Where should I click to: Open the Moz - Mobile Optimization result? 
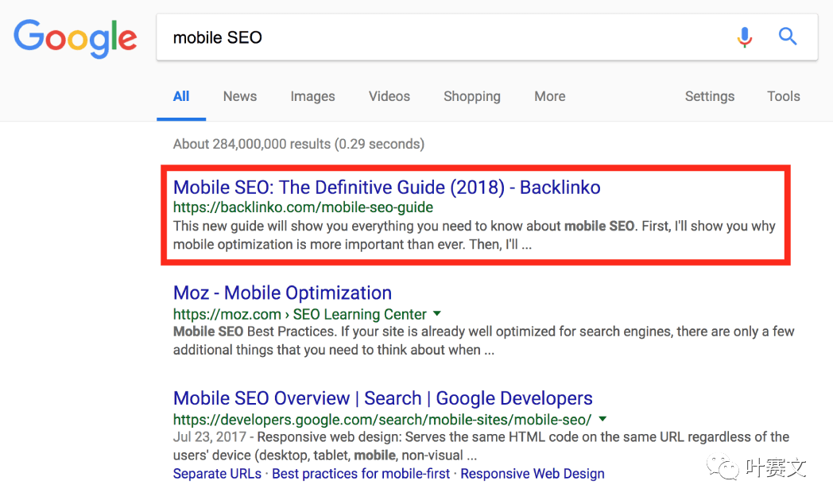282,293
